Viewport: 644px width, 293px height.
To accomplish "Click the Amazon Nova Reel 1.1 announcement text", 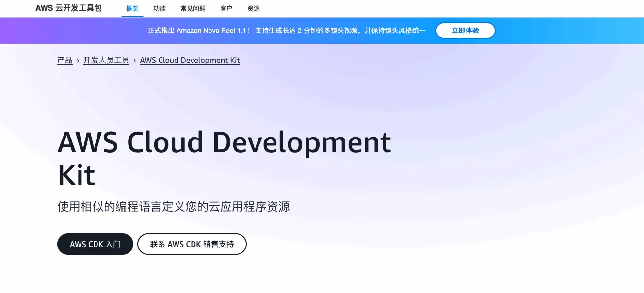I will click(286, 31).
